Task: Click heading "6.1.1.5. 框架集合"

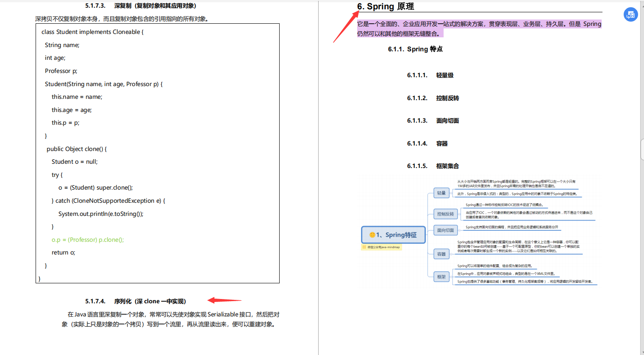Action: [433, 166]
